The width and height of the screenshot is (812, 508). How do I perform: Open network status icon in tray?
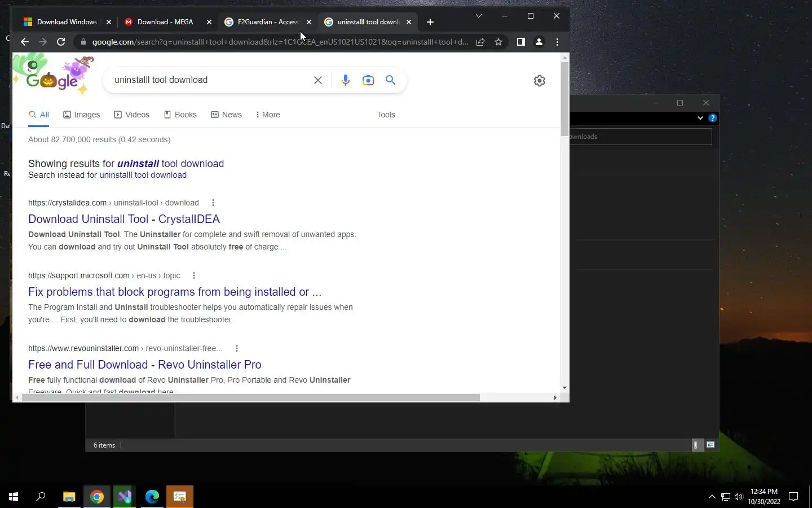pyautogui.click(x=726, y=497)
